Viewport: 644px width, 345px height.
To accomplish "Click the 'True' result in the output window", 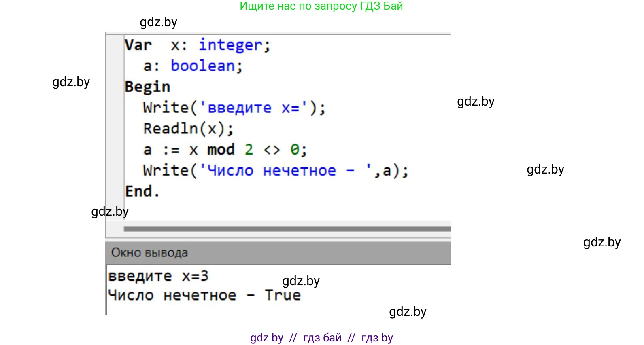I will tap(283, 295).
